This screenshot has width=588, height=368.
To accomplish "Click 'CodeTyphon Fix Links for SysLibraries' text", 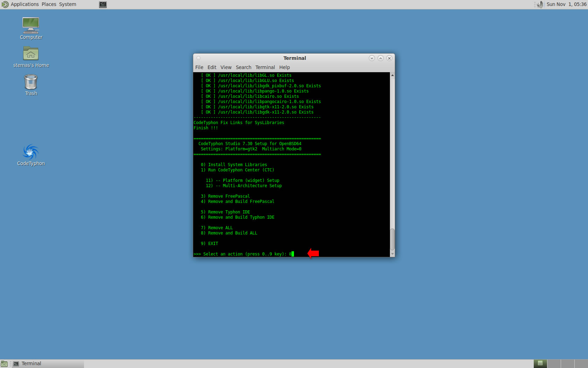I will [239, 123].
